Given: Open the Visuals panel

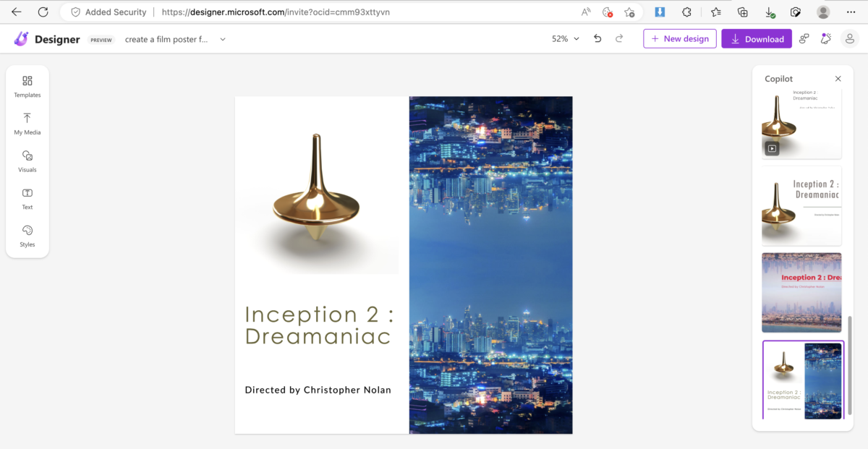Looking at the screenshot, I should 27,161.
